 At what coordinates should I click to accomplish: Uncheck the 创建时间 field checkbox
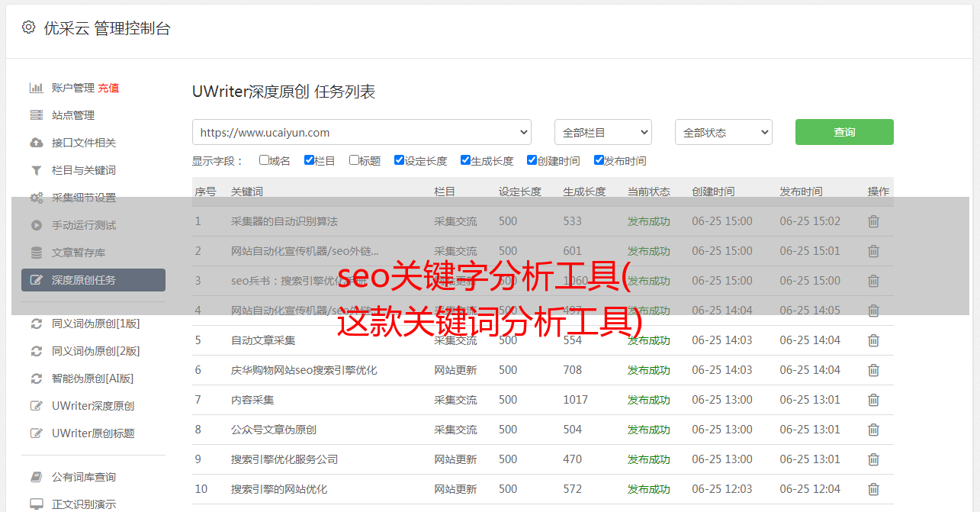click(x=532, y=160)
